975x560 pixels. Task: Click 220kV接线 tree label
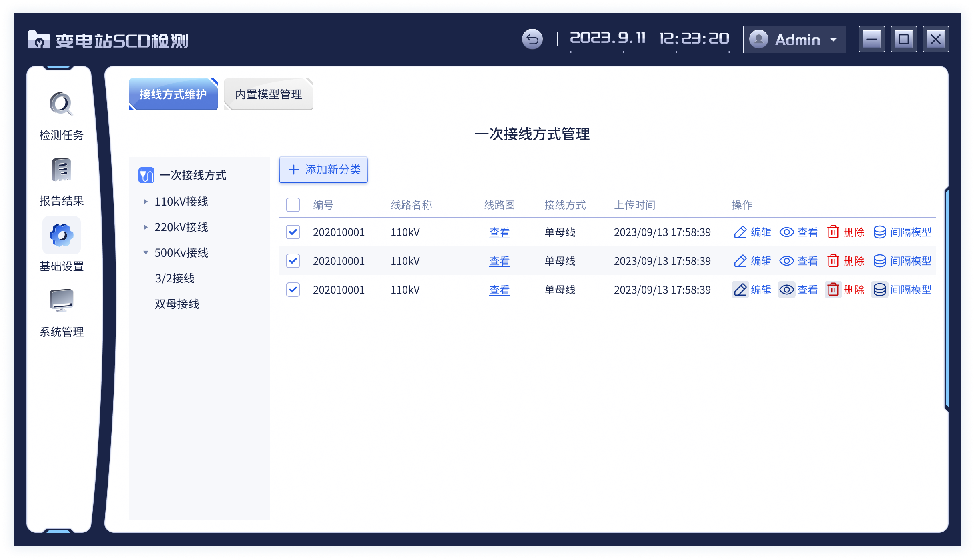coord(181,227)
